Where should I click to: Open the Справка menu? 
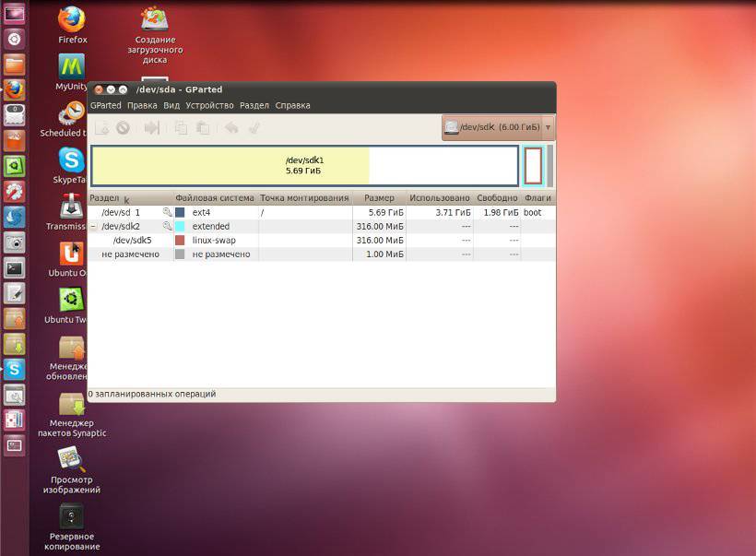pos(292,105)
